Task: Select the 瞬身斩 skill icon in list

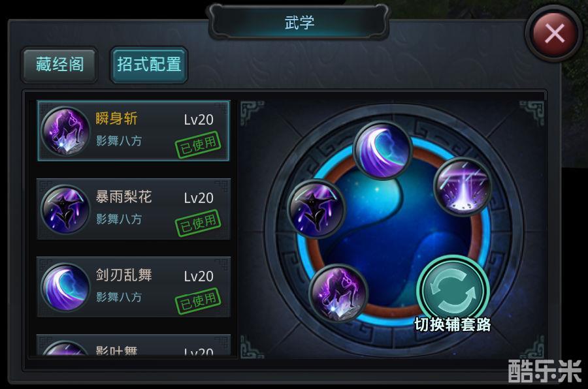Action: point(65,131)
